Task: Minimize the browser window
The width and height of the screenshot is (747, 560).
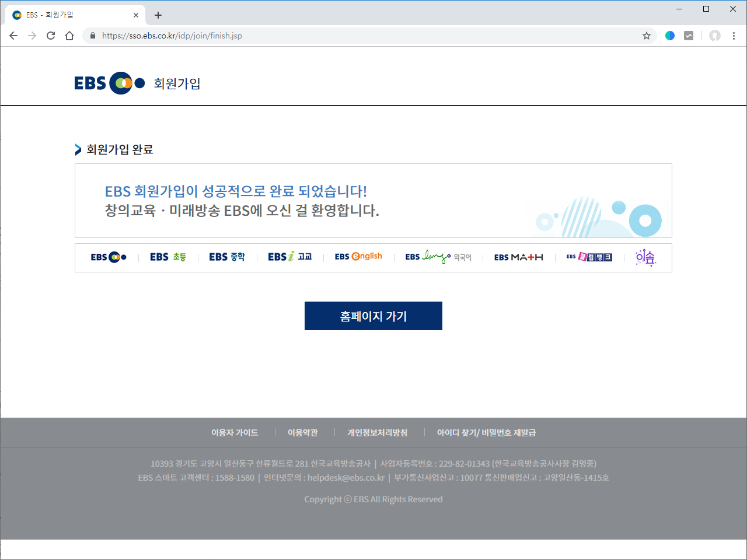Action: pos(679,9)
